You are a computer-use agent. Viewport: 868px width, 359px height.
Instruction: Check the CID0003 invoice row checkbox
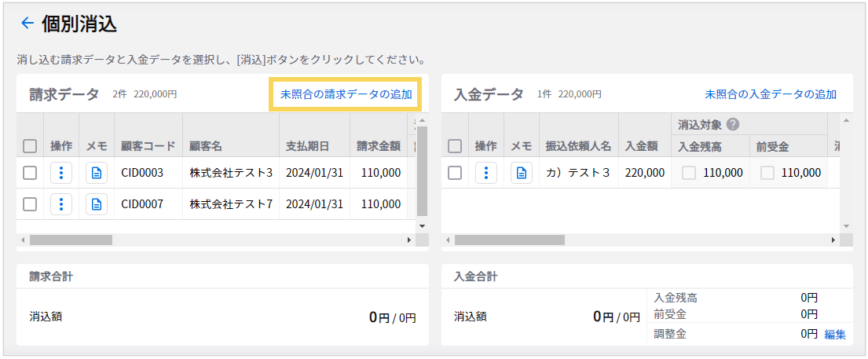tap(30, 173)
